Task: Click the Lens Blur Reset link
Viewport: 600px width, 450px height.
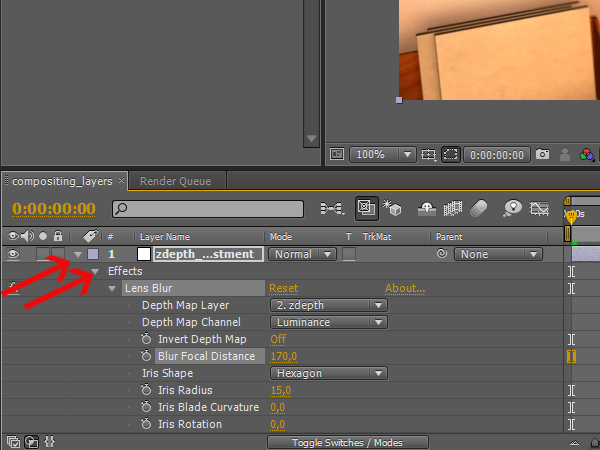Action: tap(283, 288)
